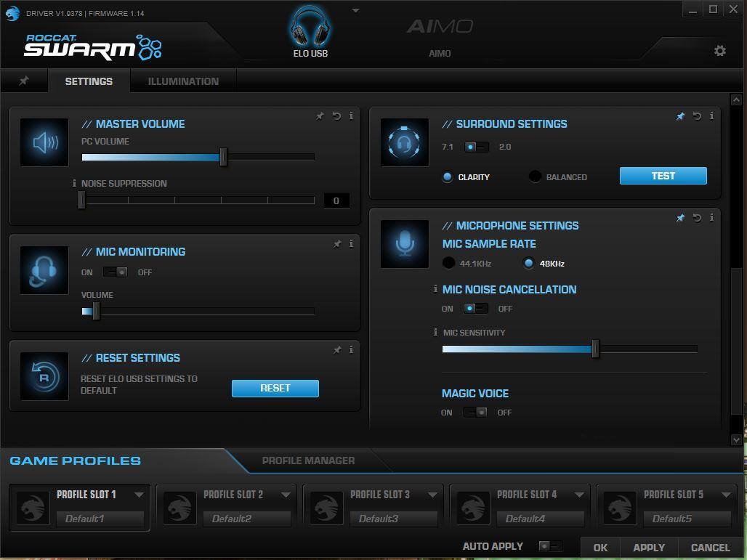Click the settings gear icon

(719, 51)
